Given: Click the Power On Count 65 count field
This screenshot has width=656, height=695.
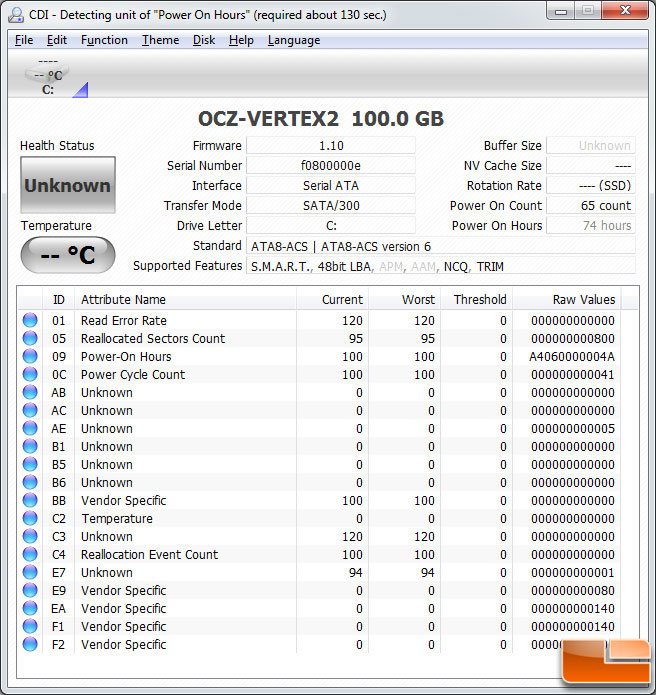Looking at the screenshot, I should pos(591,205).
